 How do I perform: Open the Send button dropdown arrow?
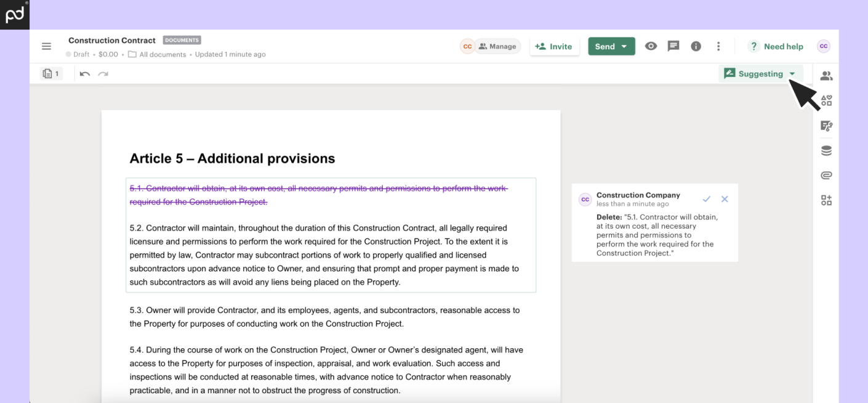[624, 47]
